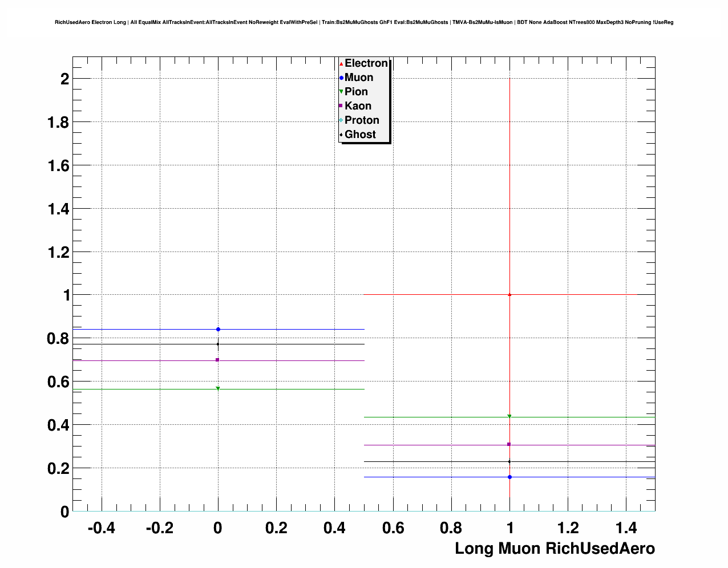Image resolution: width=728 pixels, height=568 pixels.
Task: Select the green Pion data point at x=0
Action: (x=218, y=388)
